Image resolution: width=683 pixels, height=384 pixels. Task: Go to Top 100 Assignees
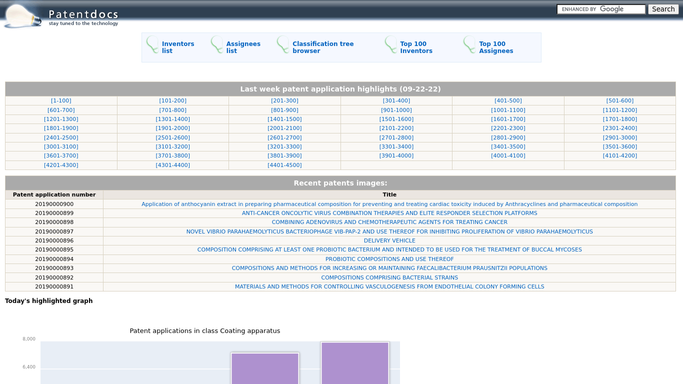pyautogui.click(x=496, y=47)
